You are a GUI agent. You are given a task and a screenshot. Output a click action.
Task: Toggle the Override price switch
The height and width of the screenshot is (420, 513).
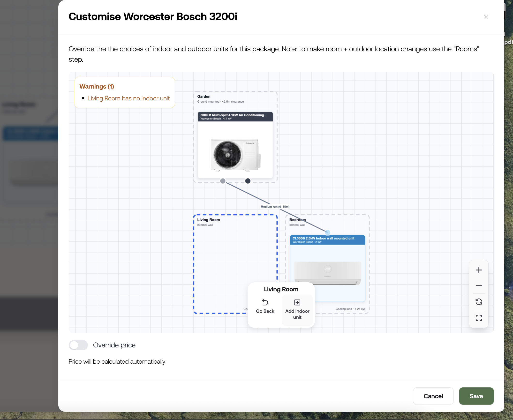click(x=78, y=345)
